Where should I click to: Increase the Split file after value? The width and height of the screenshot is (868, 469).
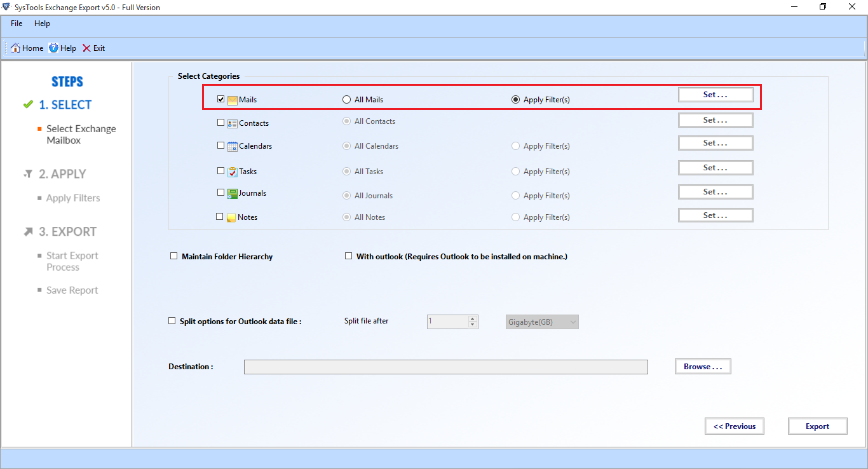(472, 319)
